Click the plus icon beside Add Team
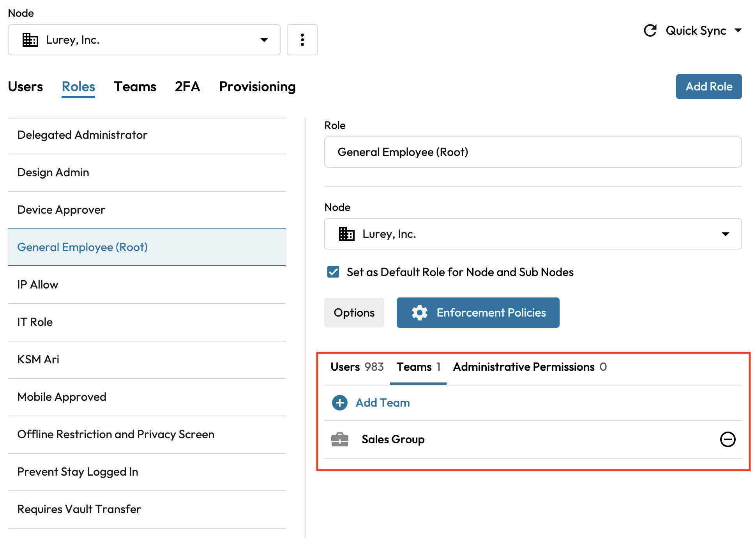 pyautogui.click(x=339, y=403)
